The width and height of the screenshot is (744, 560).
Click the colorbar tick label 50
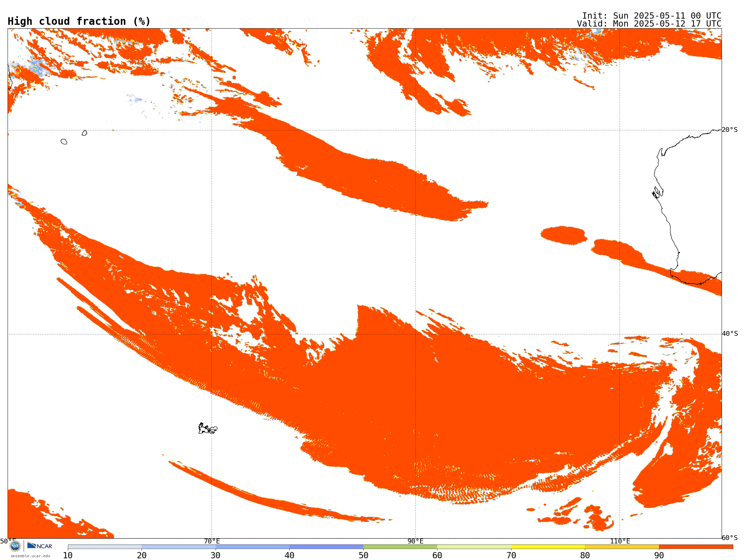[363, 556]
